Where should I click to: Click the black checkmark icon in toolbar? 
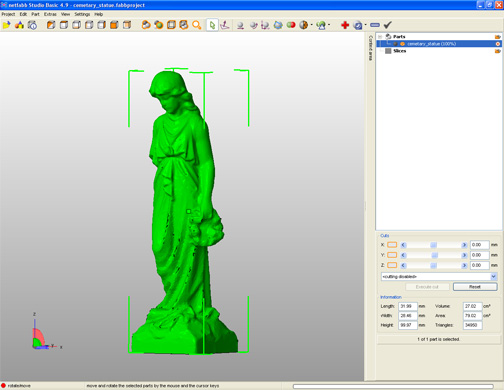coord(388,25)
